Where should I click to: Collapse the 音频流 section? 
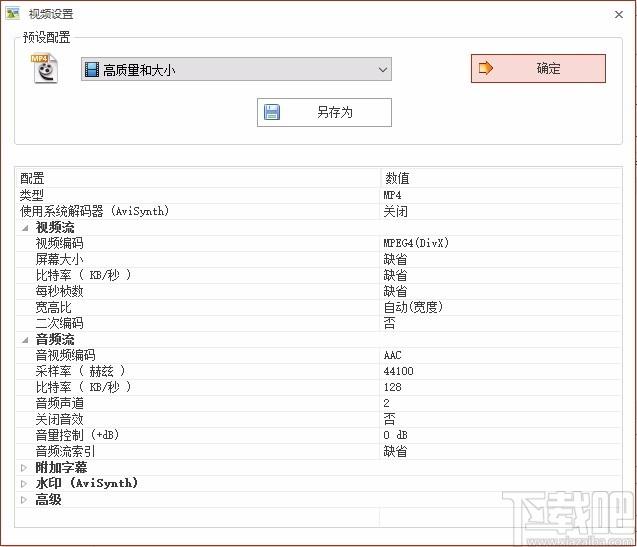tap(25, 340)
